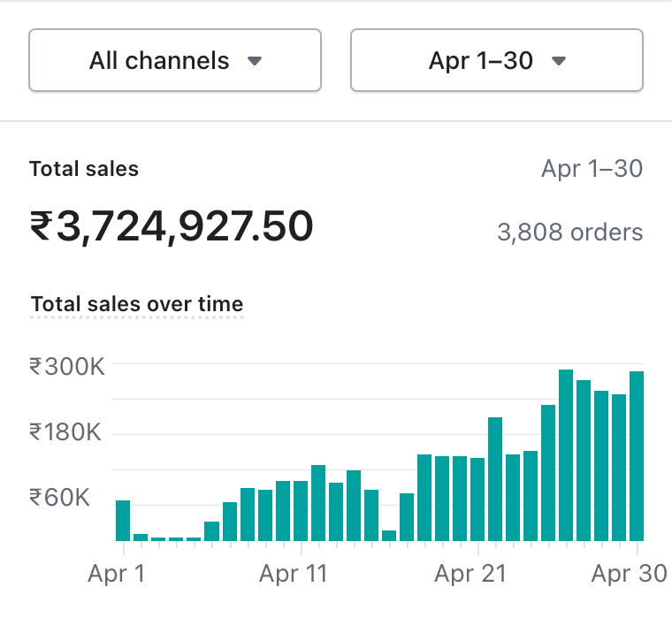Tap the Total sales over time heading
The image size is (672, 633).
click(x=137, y=304)
